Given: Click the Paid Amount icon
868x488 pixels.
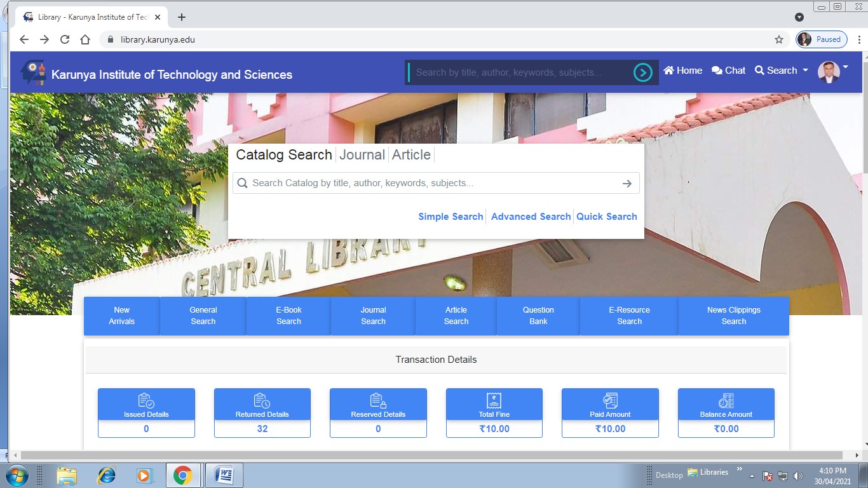Looking at the screenshot, I should (x=610, y=400).
